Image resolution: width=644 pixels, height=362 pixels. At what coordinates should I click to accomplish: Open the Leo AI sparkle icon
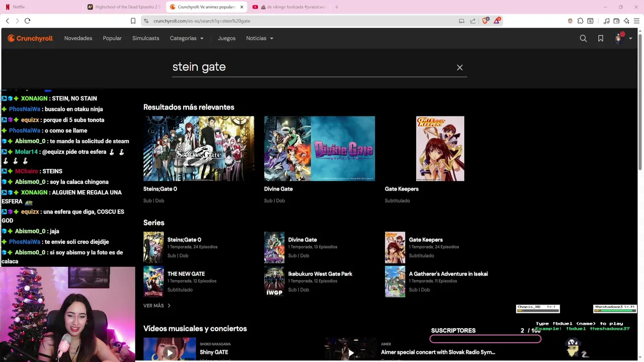pyautogui.click(x=626, y=21)
